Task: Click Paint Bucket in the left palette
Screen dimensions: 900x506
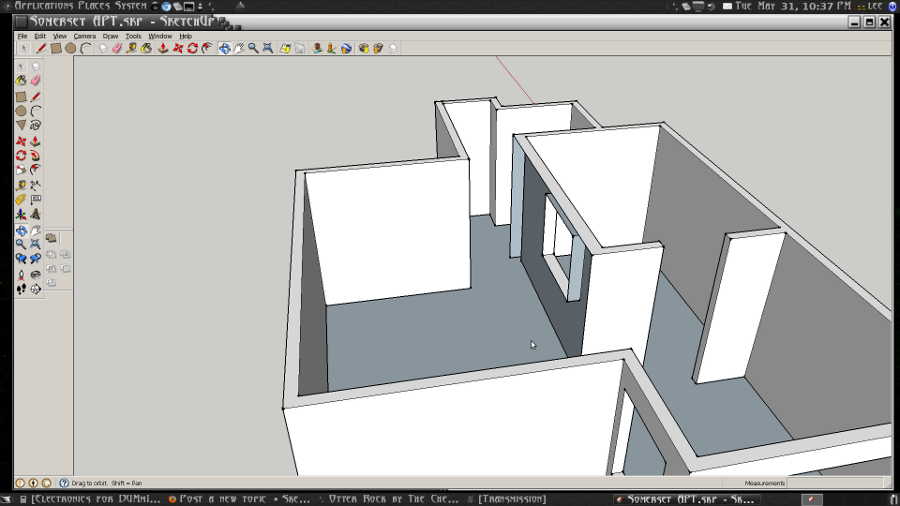Action: click(20, 82)
